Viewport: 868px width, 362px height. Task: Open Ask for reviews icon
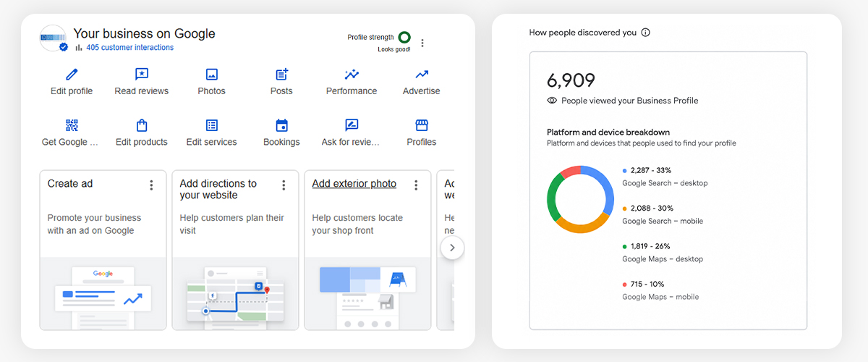[x=352, y=125]
